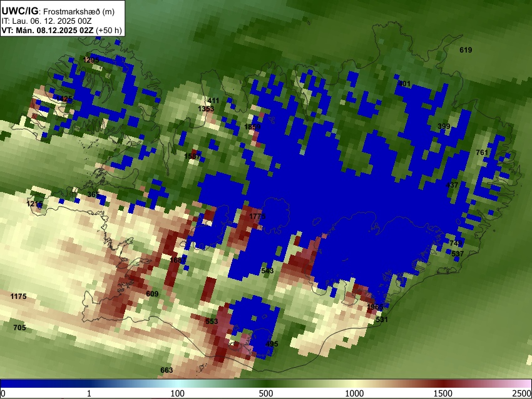Click the 399 value label on map
This screenshot has width=532, height=399.
click(x=444, y=126)
